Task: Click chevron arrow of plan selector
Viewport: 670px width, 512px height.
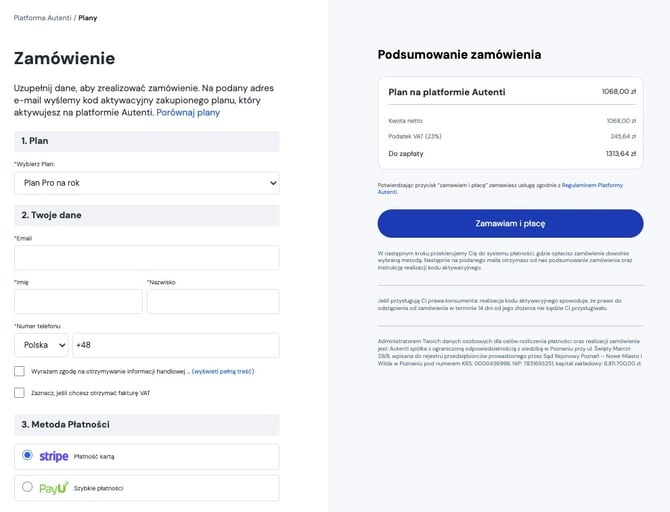Action: [273, 183]
